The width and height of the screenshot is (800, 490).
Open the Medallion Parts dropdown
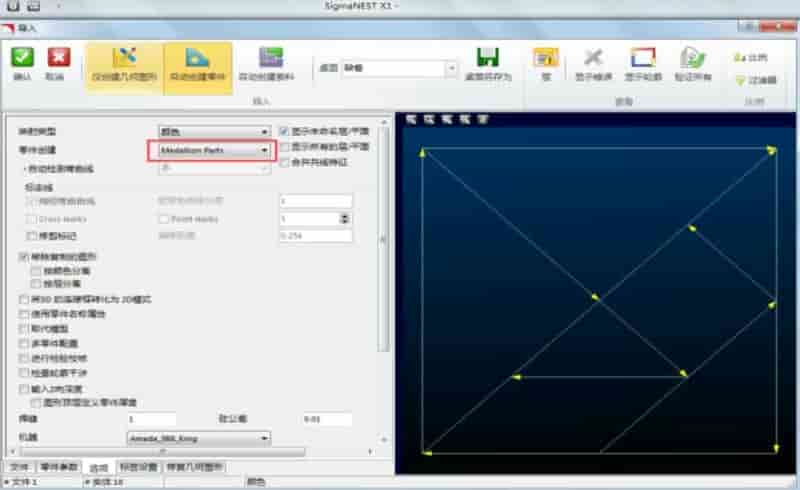214,150
